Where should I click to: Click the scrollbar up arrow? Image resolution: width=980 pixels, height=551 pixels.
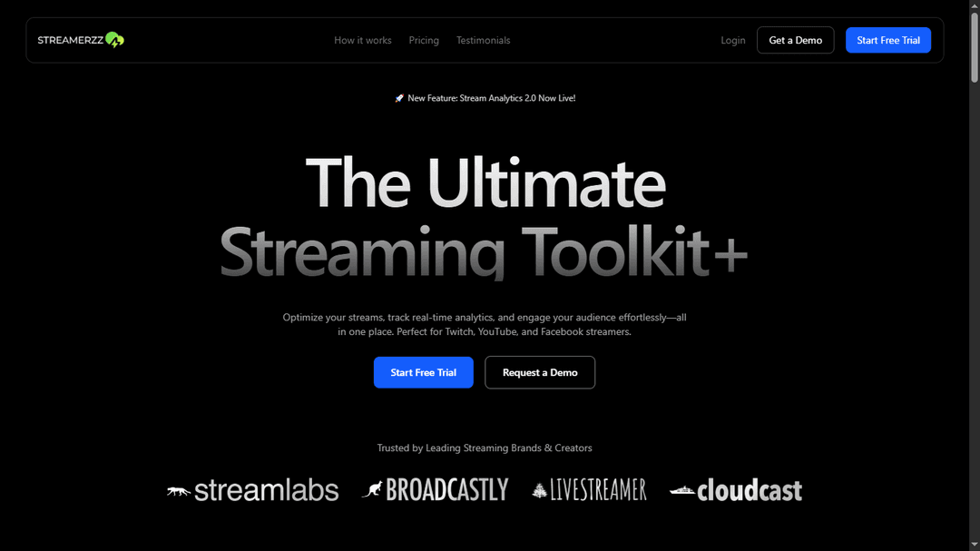tap(975, 5)
